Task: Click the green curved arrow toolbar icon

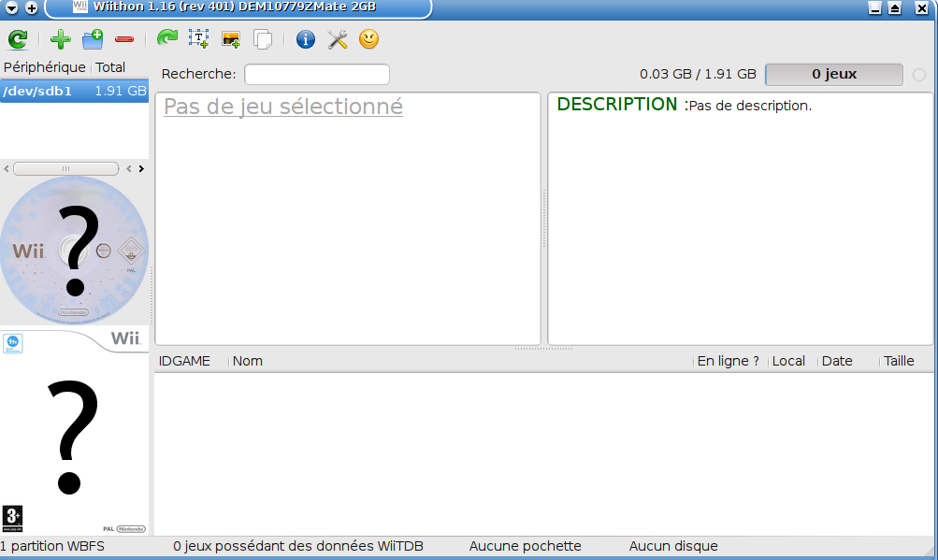Action: coord(166,39)
